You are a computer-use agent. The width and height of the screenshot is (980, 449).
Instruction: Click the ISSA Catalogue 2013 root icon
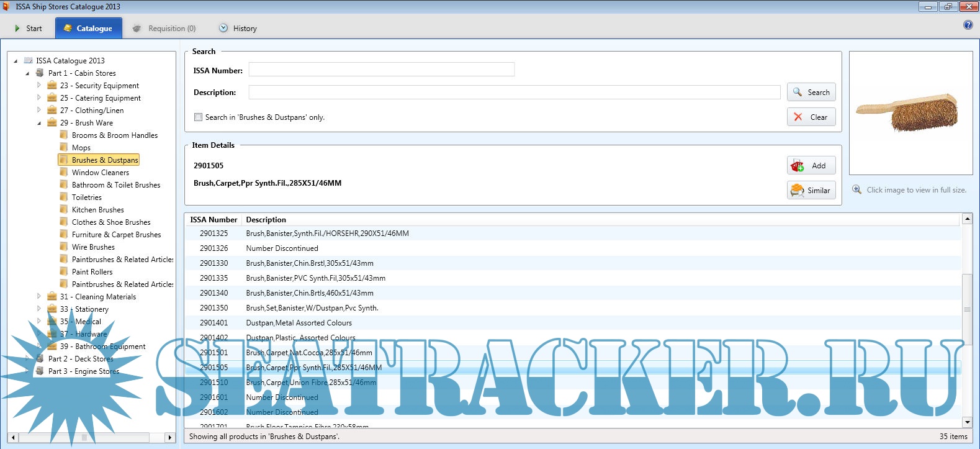[28, 60]
